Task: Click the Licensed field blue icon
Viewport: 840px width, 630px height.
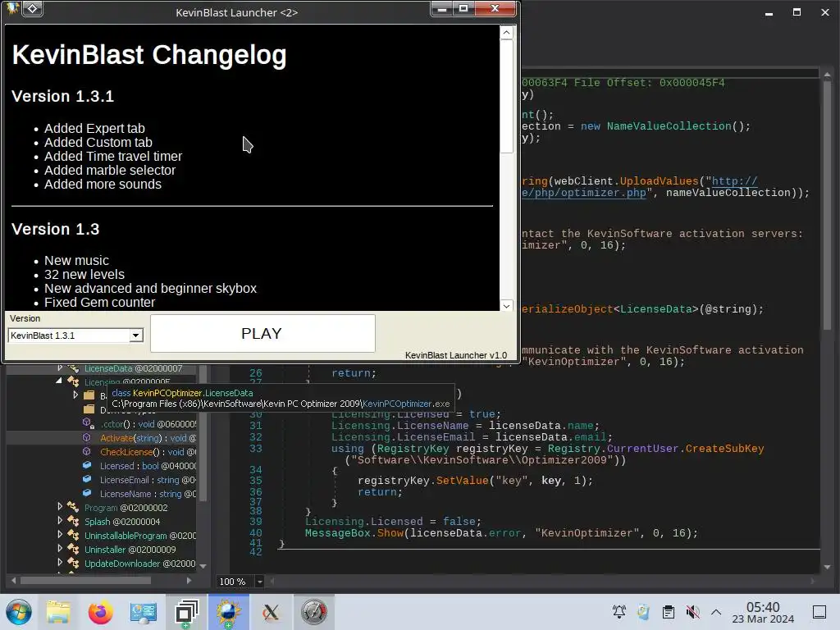Action: tap(87, 465)
